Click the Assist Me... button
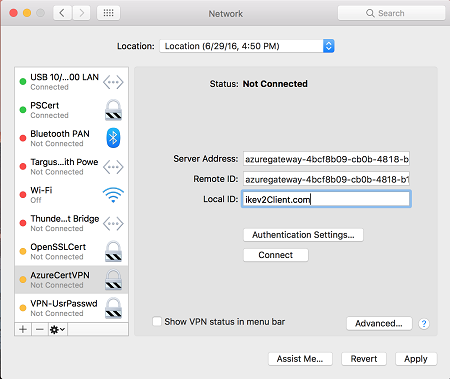This screenshot has height=379, width=450. 300,359
